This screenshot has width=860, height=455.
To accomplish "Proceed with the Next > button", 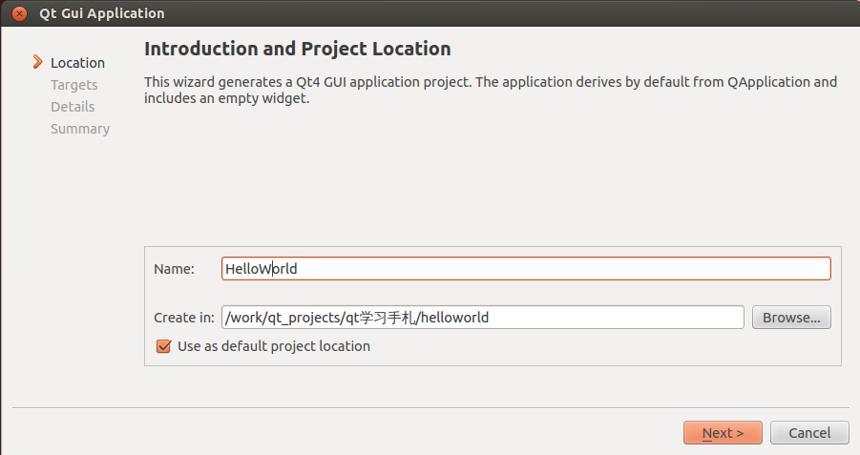I will tap(723, 433).
